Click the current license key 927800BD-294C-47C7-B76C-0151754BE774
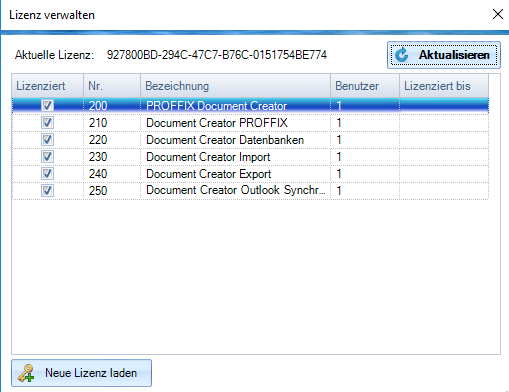509x392 pixels. click(217, 55)
